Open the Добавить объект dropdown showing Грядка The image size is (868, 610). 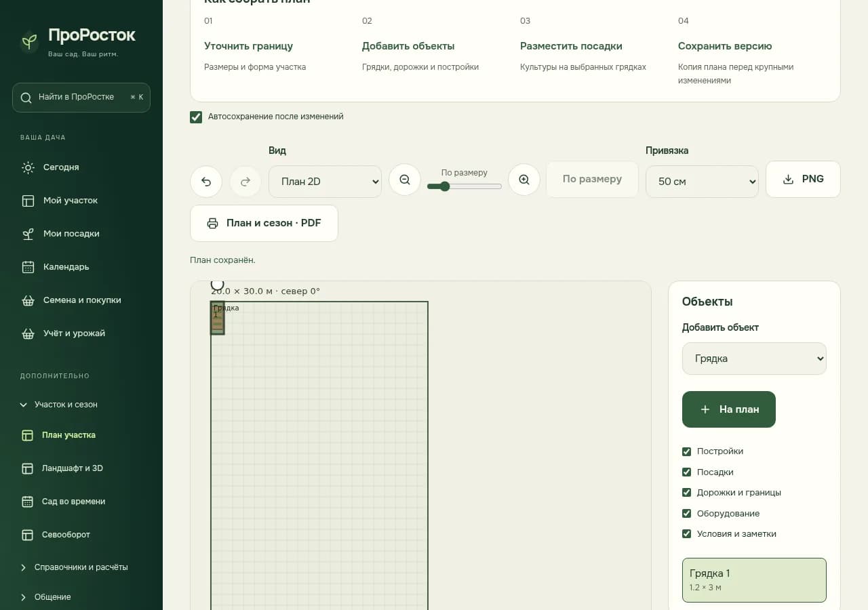754,359
